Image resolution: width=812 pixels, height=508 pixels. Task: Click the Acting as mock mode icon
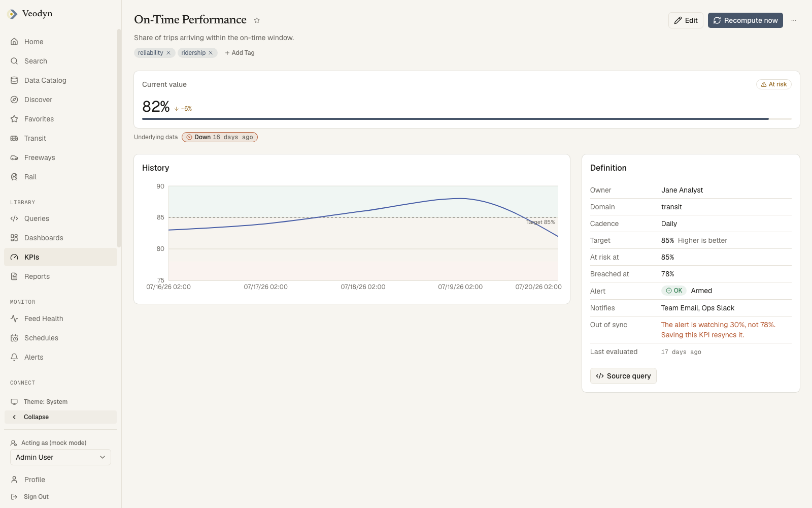(x=14, y=443)
